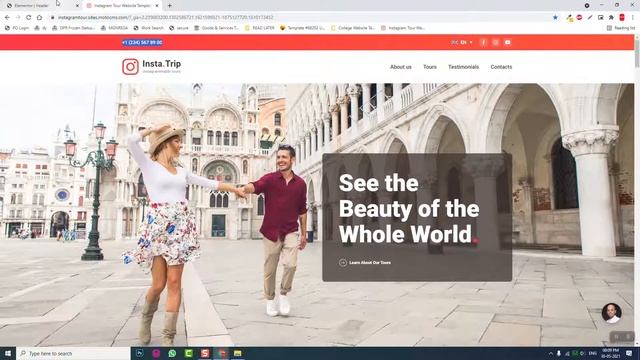This screenshot has height=360, width=640.
Task: Click the URL address bar
Action: click(302, 18)
